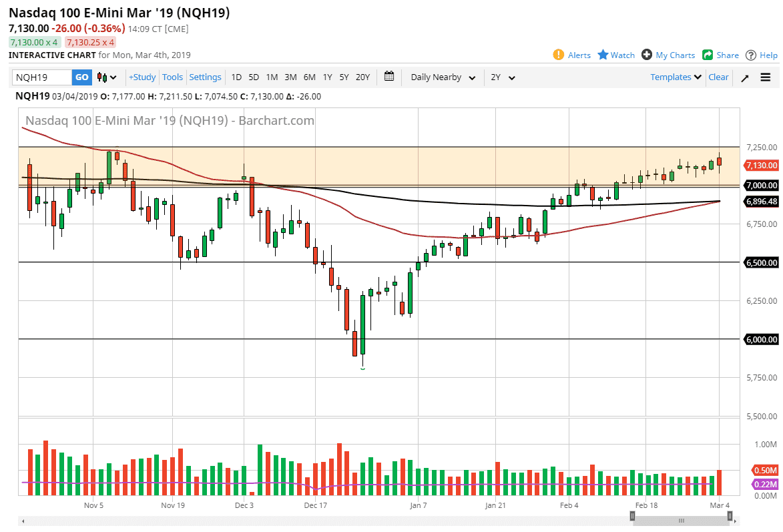Select the green bid price 7,130.00 x 4 quote
Screen dimensions: 783x532
(x=33, y=42)
